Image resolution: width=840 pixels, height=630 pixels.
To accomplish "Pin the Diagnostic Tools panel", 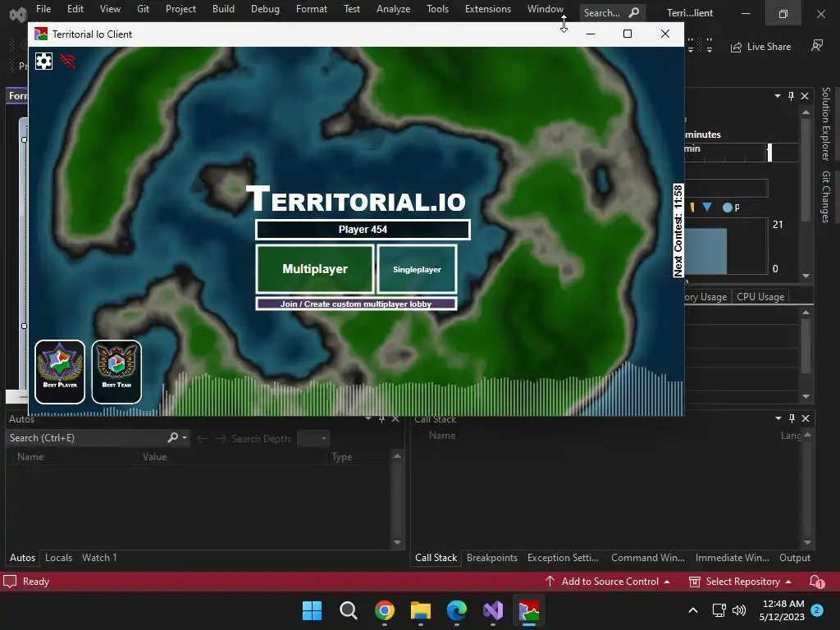I will coord(792,96).
